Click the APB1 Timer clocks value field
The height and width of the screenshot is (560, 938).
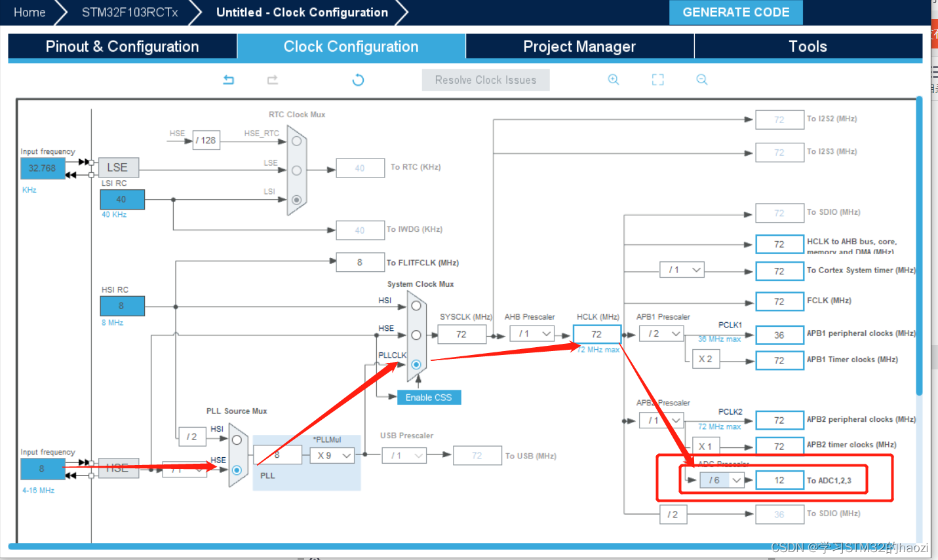(x=779, y=360)
